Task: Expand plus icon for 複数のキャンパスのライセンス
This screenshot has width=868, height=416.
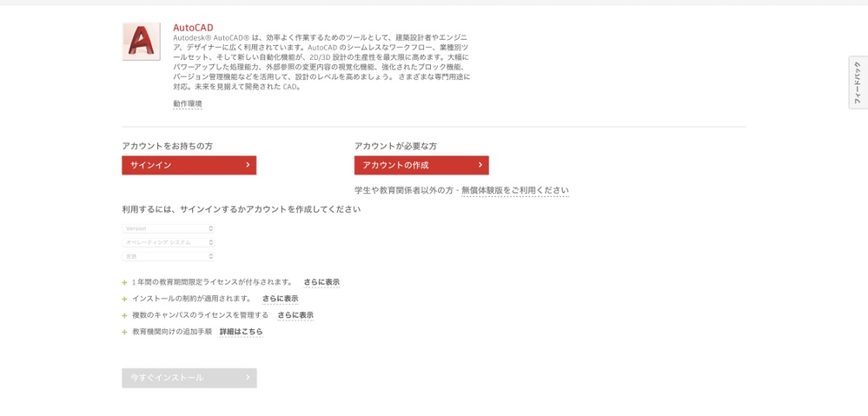Action: 124,316
